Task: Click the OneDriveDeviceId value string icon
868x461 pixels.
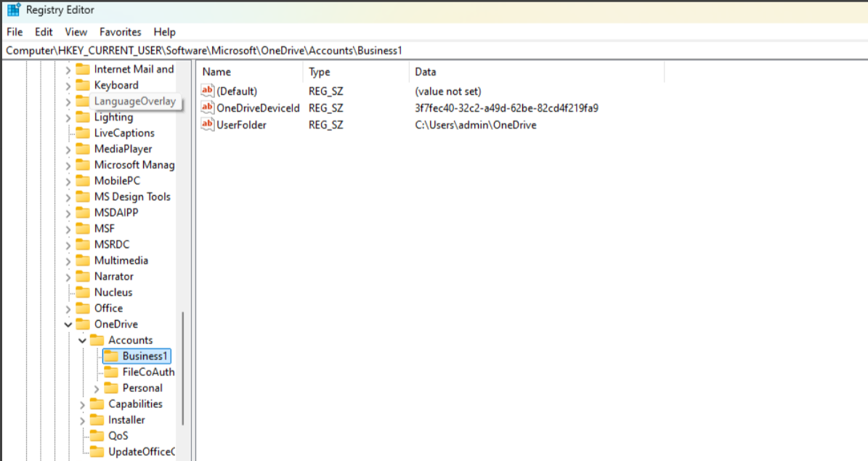Action: point(208,108)
